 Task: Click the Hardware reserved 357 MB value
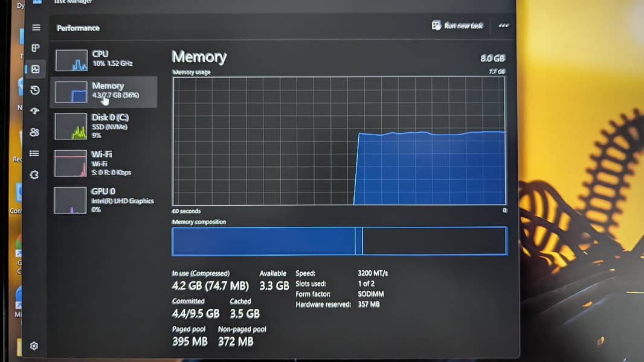point(369,305)
